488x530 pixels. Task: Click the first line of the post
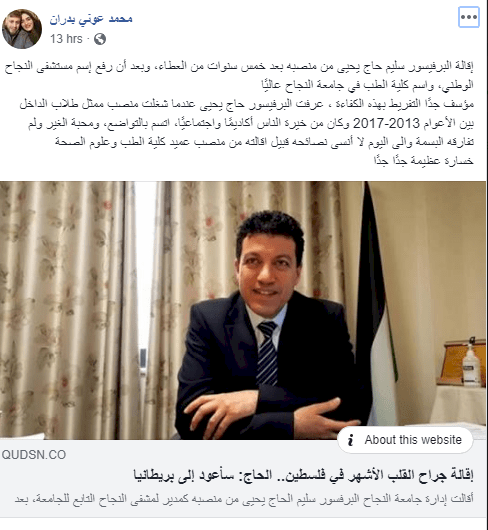coord(239,66)
